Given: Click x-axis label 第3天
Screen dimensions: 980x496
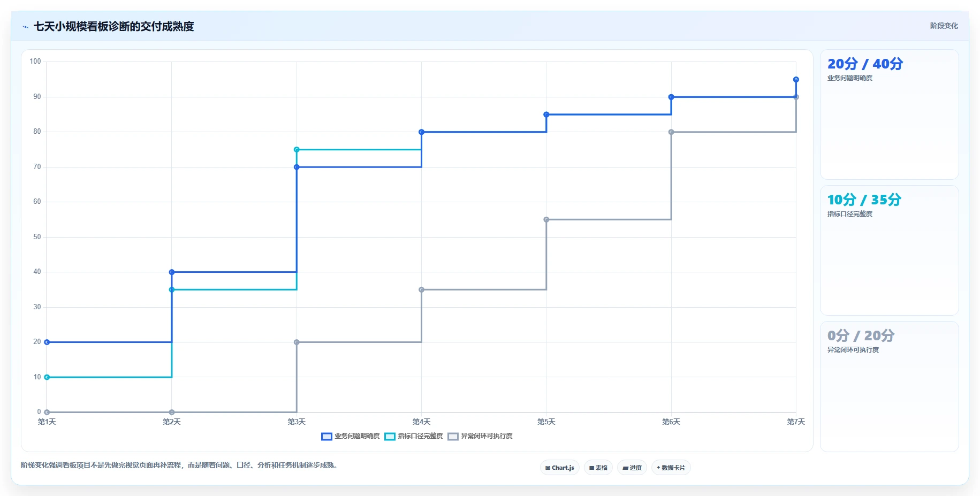Looking at the screenshot, I should tap(297, 422).
